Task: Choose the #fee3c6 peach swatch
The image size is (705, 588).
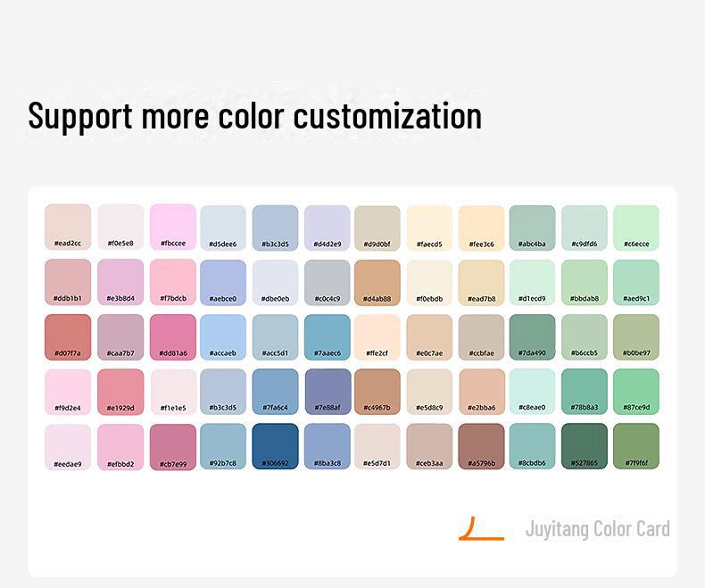Action: [x=481, y=227]
